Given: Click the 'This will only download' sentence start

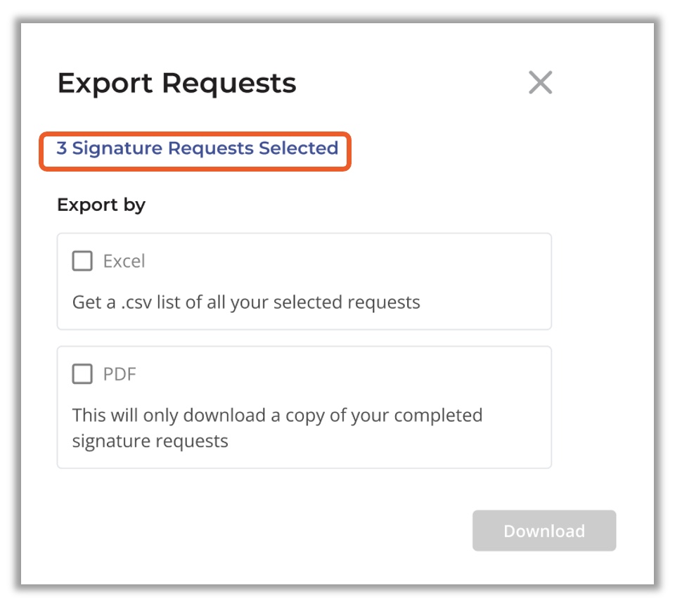Looking at the screenshot, I should click(169, 416).
